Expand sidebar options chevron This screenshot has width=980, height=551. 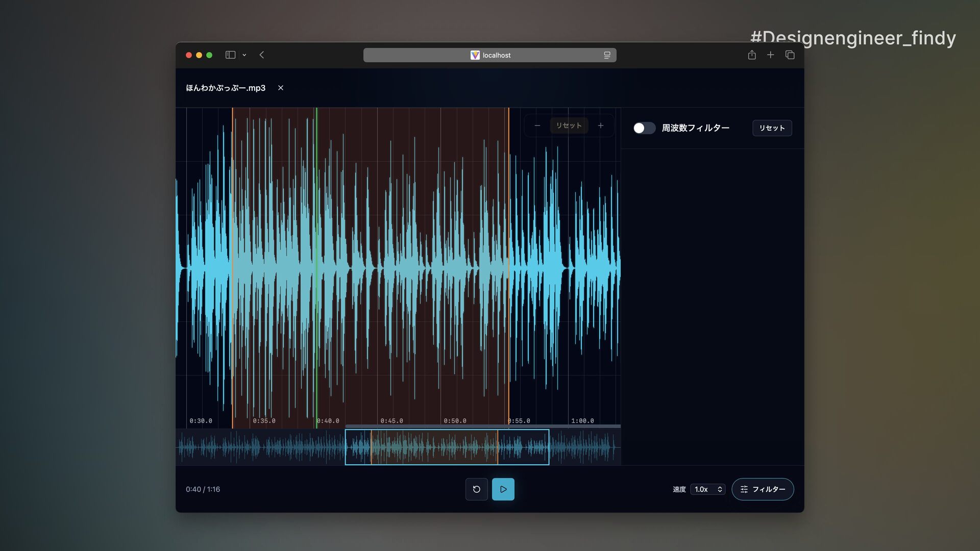click(x=244, y=55)
